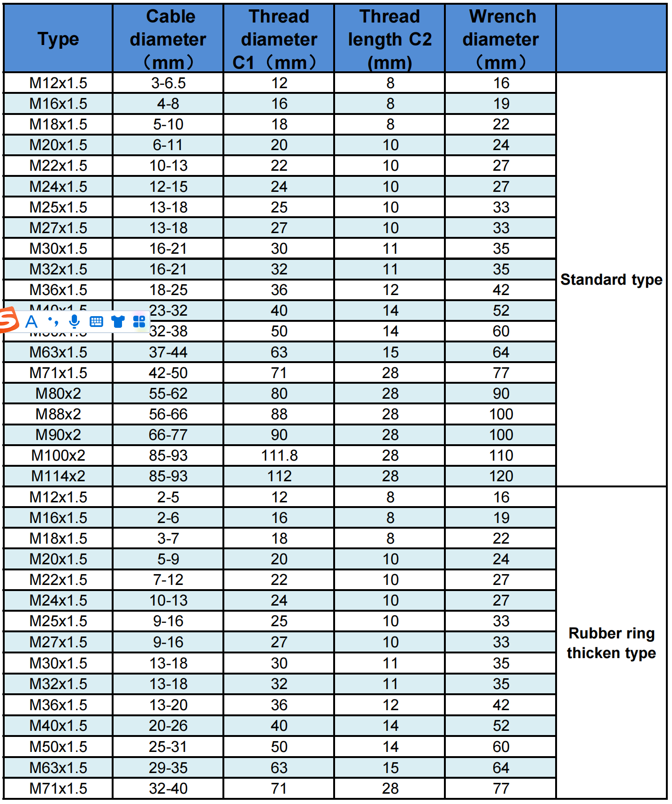The height and width of the screenshot is (804, 672).
Task: Open the soft keyboard icon
Action: [96, 322]
